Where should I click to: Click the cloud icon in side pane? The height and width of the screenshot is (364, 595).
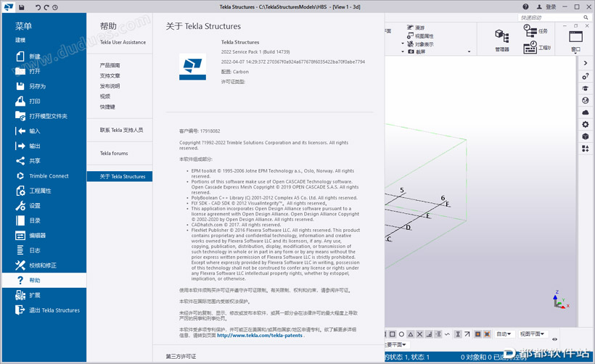coord(585,112)
